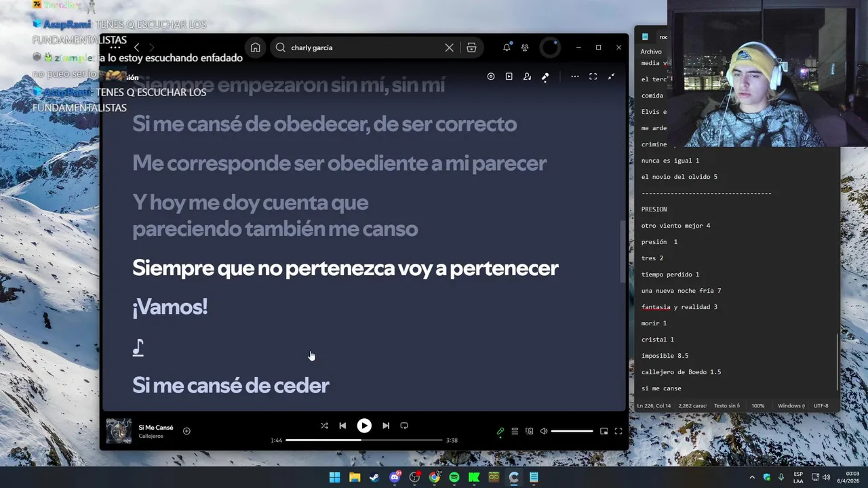Click the 100% zoom level in Notepad status bar

pos(757,406)
